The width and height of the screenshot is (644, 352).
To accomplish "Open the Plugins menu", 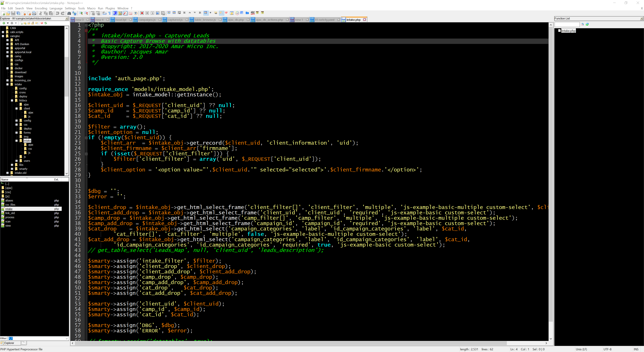I will 110,8.
